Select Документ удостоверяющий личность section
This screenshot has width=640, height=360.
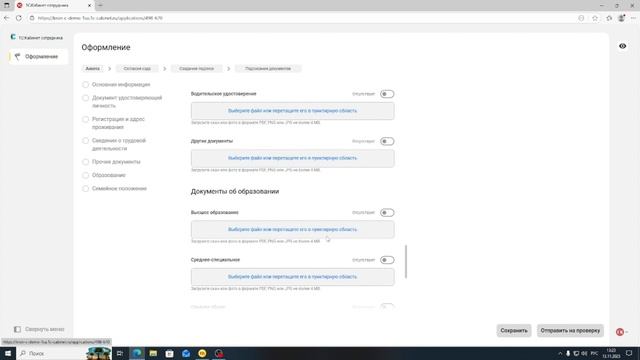[122, 102]
